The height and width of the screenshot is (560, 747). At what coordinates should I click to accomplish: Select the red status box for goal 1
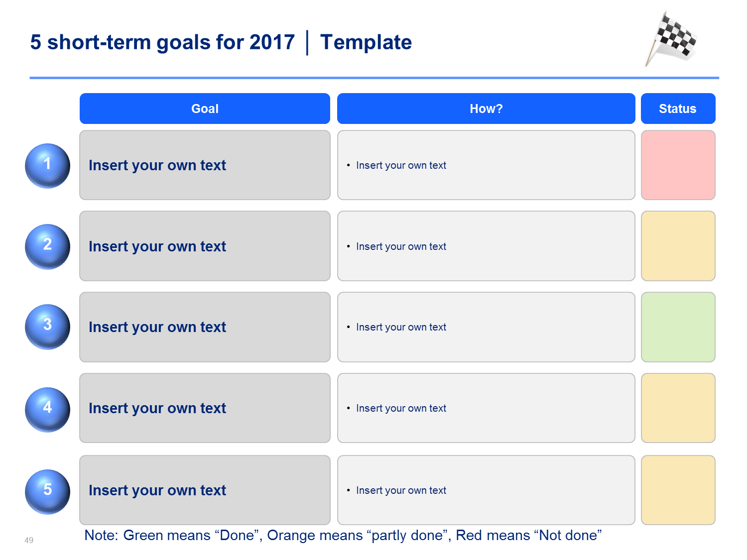(678, 165)
